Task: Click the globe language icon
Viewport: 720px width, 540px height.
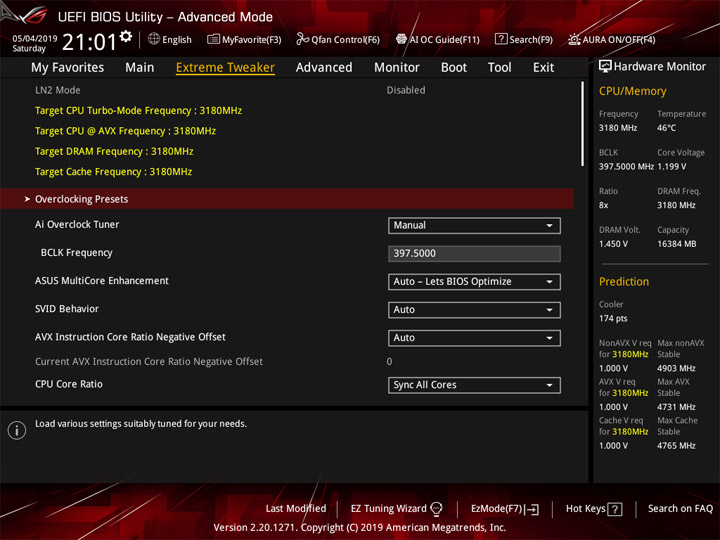Action: (154, 39)
